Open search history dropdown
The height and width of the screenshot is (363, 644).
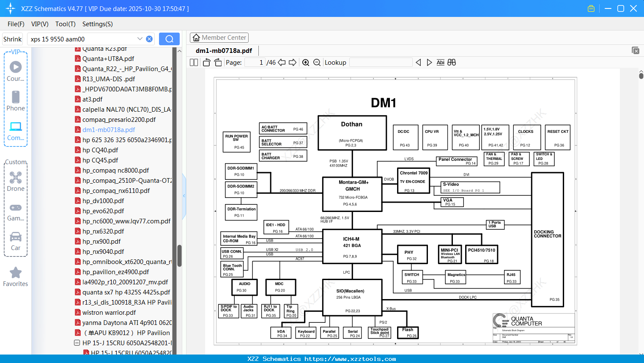[x=140, y=39]
